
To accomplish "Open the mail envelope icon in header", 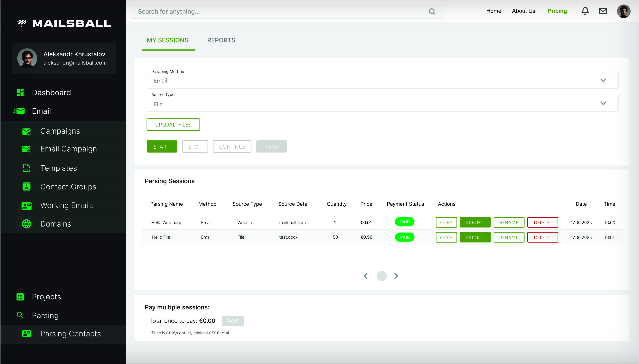I will [603, 11].
